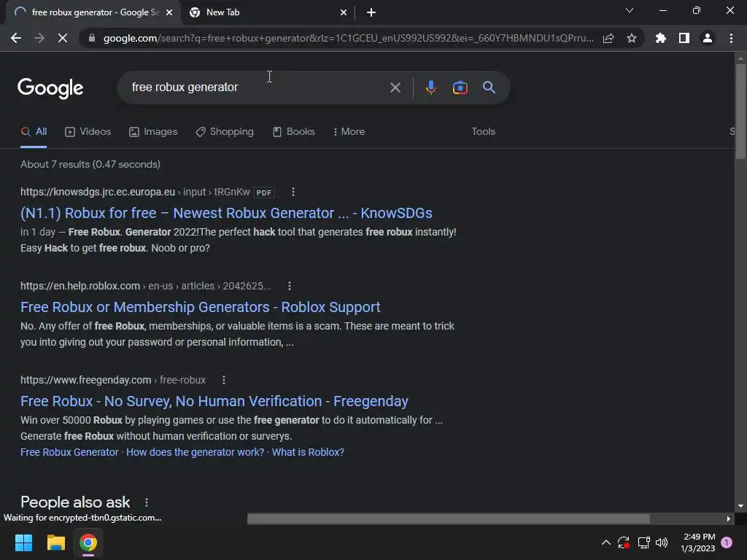Open the Tools search options
This screenshot has height=560, width=747.
(x=483, y=131)
